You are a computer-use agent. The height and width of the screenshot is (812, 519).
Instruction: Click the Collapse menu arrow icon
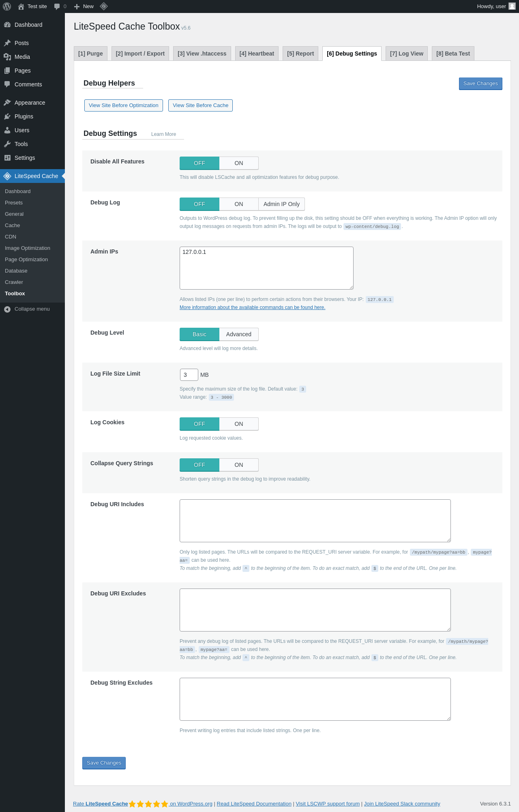pos(7,309)
